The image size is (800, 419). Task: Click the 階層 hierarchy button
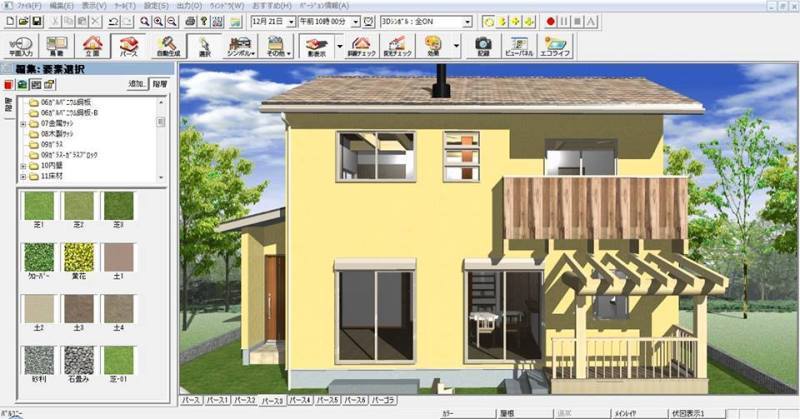pyautogui.click(x=160, y=85)
